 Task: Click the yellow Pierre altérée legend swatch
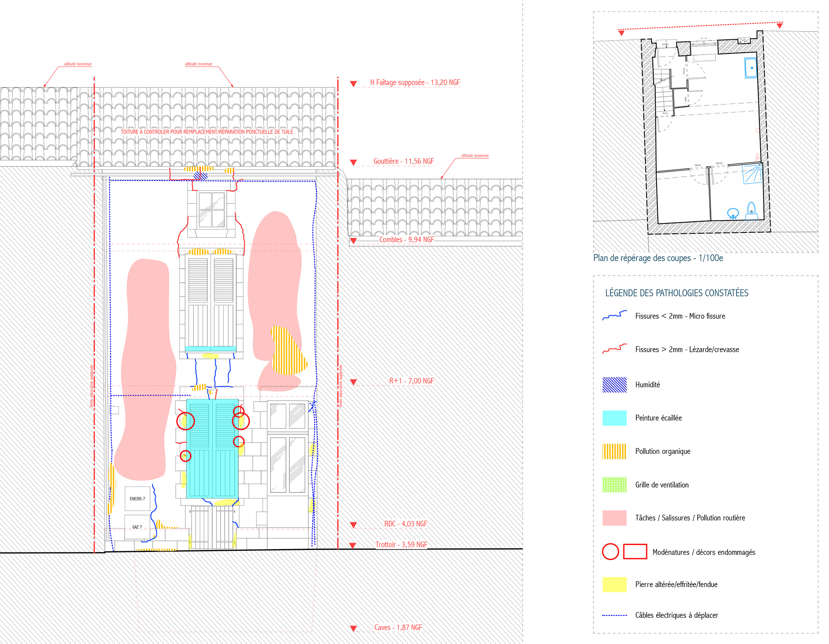(x=614, y=585)
